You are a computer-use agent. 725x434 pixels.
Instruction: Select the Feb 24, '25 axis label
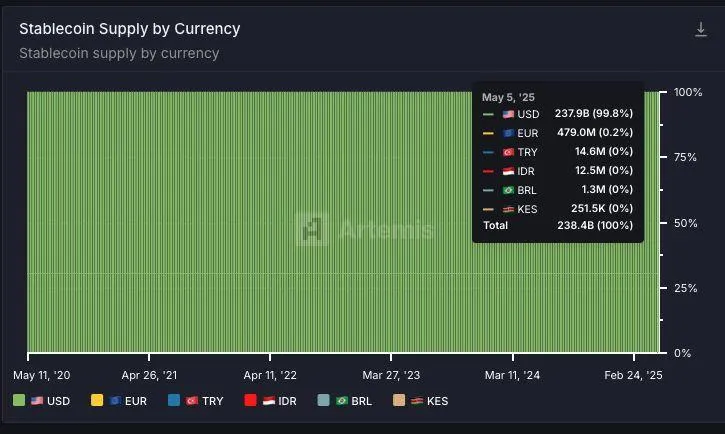click(635, 375)
